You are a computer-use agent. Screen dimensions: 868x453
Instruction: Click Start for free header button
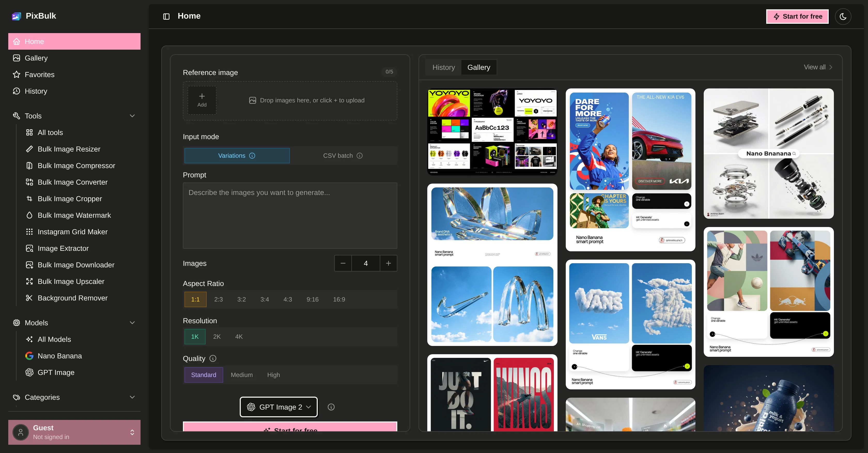click(797, 17)
